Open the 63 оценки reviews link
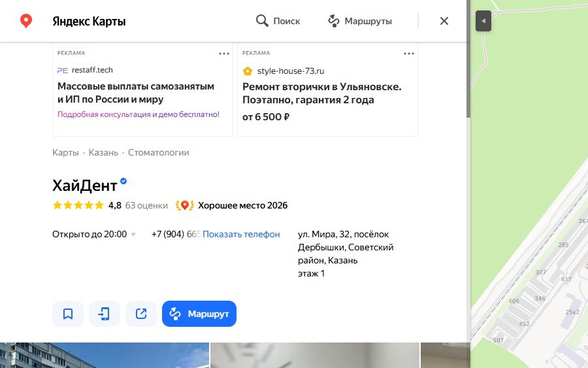588x368 pixels. 146,205
